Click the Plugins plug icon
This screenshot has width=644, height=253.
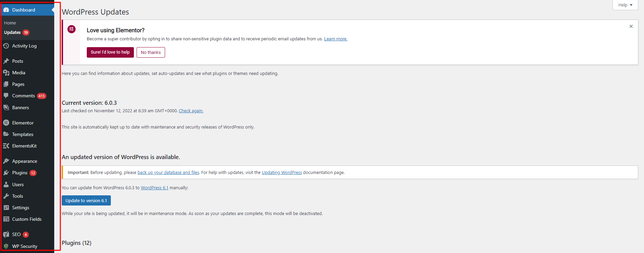click(x=6, y=173)
